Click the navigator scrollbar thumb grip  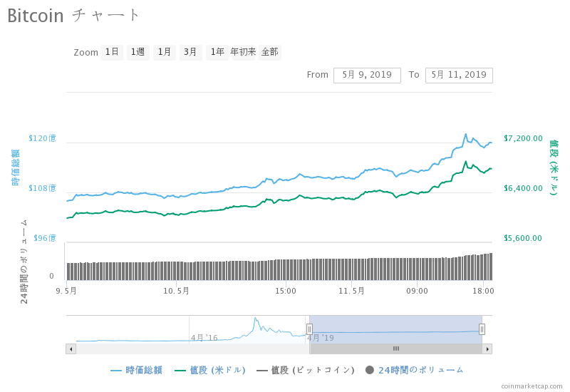396,349
